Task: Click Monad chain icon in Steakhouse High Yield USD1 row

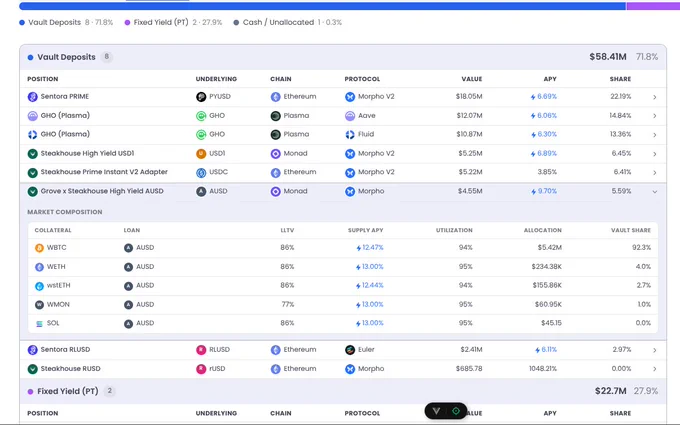Action: (x=275, y=154)
